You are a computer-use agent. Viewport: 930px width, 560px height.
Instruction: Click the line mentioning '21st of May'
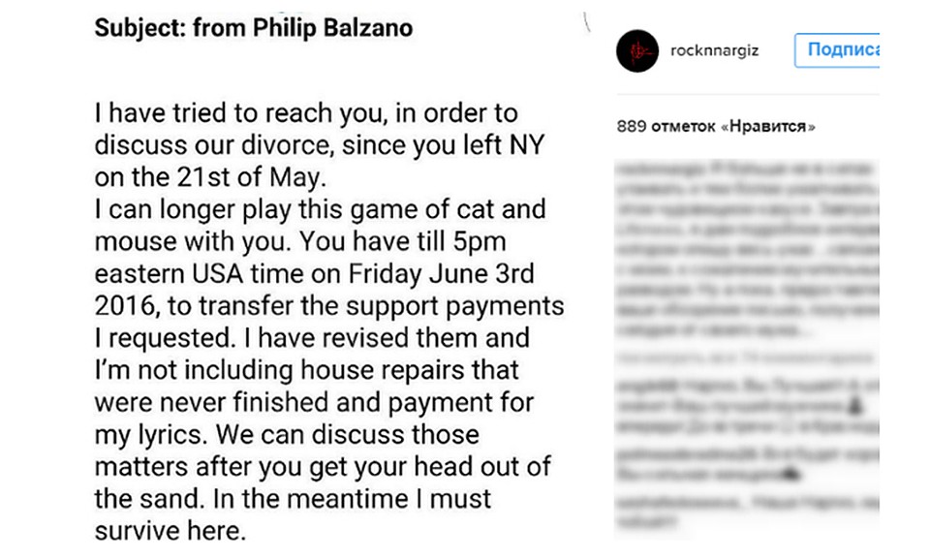point(210,176)
